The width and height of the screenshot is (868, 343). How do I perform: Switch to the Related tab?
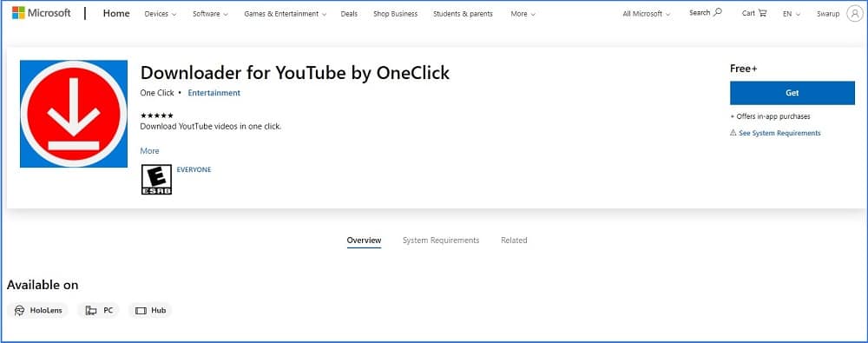pos(514,241)
